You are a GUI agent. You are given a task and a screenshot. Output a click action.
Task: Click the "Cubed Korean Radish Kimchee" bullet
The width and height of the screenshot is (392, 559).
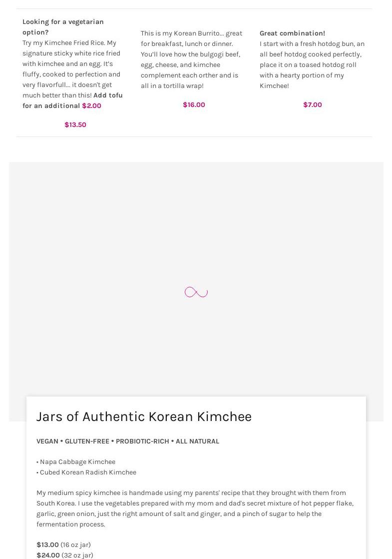pyautogui.click(x=88, y=472)
